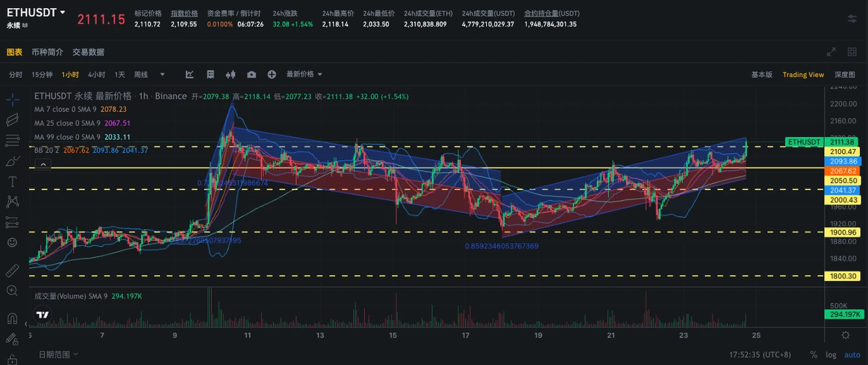Activate the zoom-in magnifier tool
Image resolution: width=868 pixels, height=365 pixels.
[x=12, y=291]
